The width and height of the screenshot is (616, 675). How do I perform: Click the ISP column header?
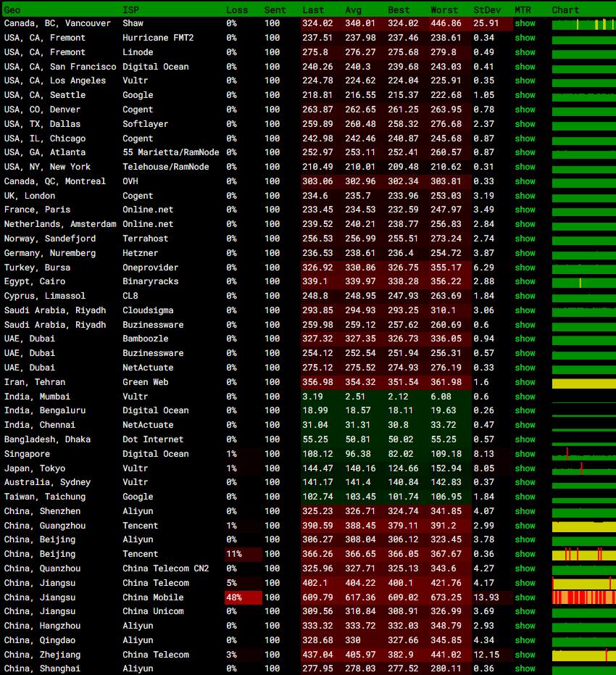coord(130,10)
